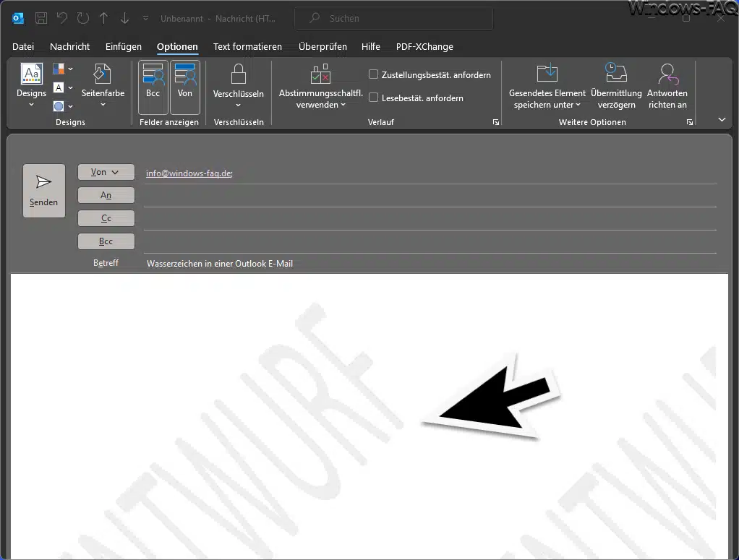739x560 pixels.
Task: Open theme fonts (Schriftarten) dropdown
Action: point(63,87)
